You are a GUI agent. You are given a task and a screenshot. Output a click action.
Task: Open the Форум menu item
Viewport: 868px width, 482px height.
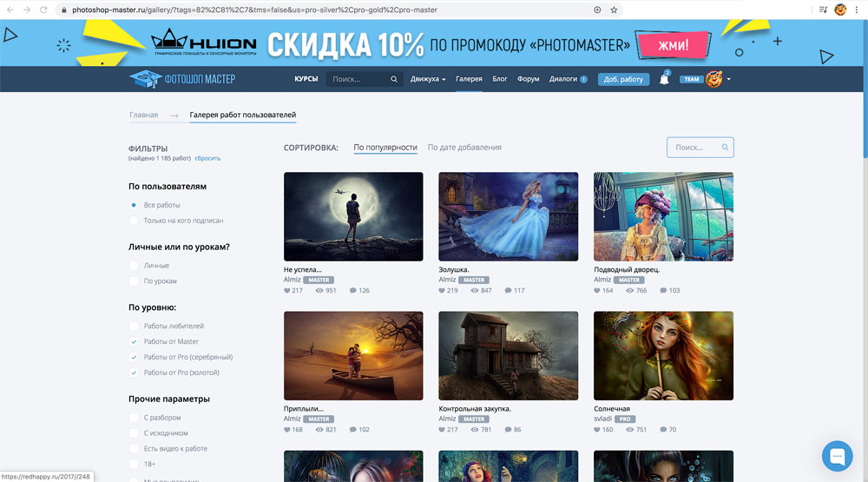528,79
